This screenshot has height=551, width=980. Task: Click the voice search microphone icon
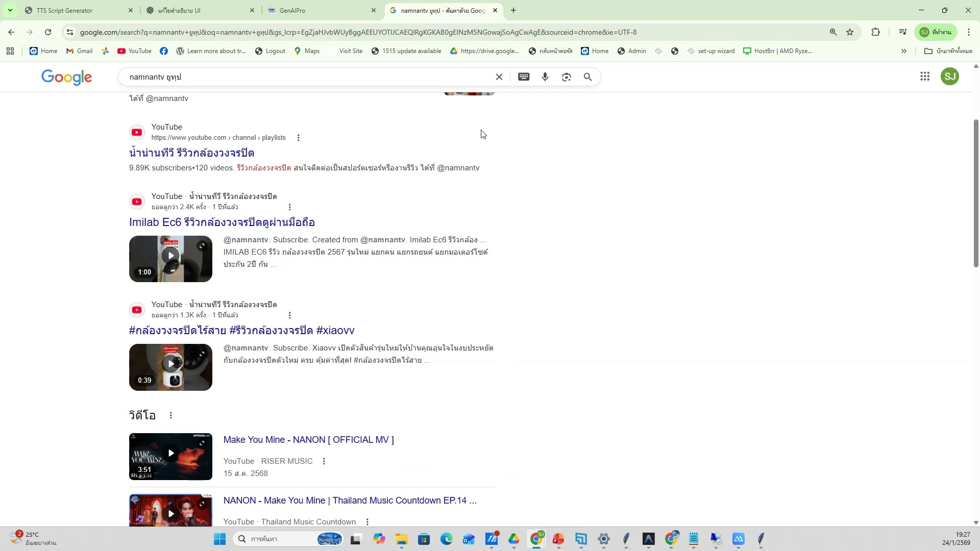(545, 77)
